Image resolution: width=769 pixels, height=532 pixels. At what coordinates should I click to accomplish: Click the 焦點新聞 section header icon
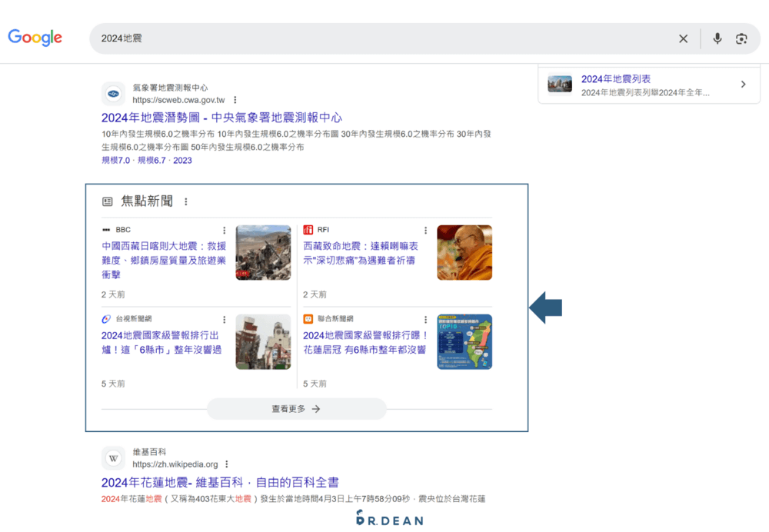click(x=108, y=200)
